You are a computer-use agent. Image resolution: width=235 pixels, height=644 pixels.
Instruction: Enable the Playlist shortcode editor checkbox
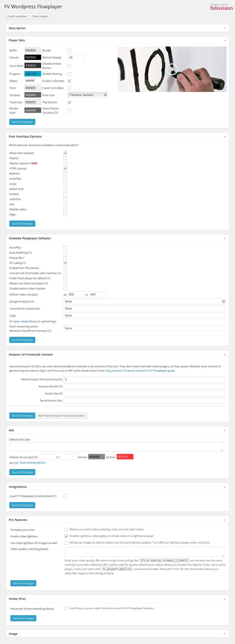click(x=65, y=158)
